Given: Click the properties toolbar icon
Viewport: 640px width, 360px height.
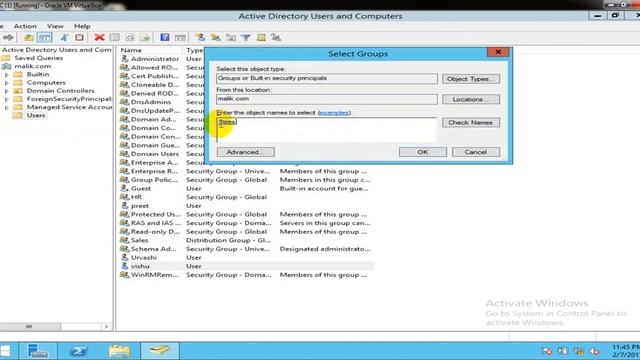Looking at the screenshot, I should 115,38.
